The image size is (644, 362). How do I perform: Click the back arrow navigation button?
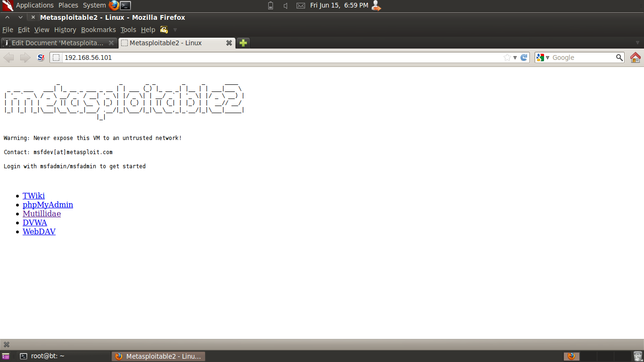(x=9, y=58)
